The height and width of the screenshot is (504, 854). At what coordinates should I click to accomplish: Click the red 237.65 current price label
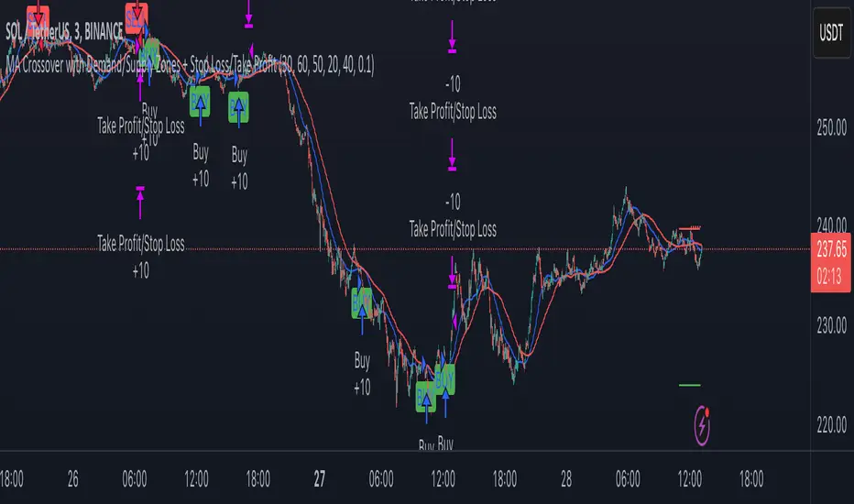tap(830, 262)
